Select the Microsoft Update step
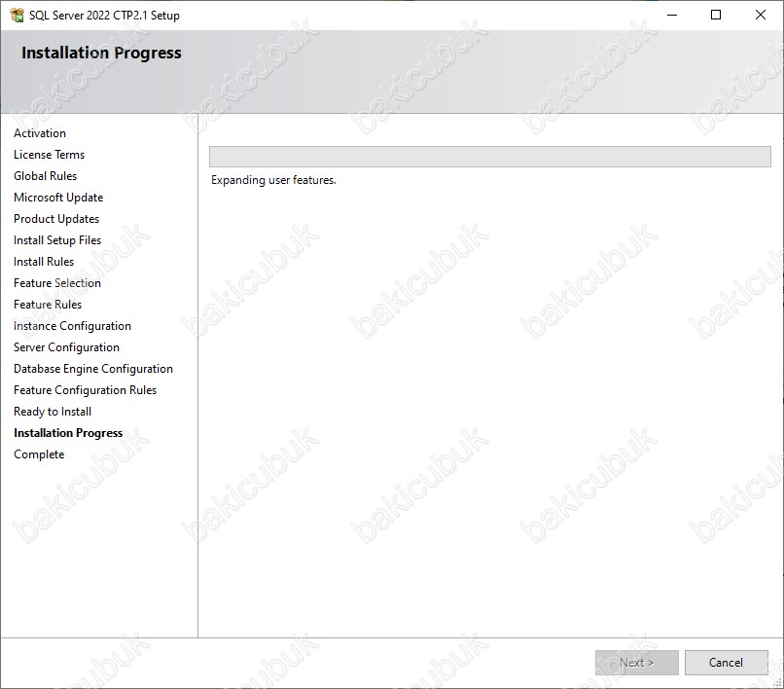The width and height of the screenshot is (784, 689). coord(58,198)
